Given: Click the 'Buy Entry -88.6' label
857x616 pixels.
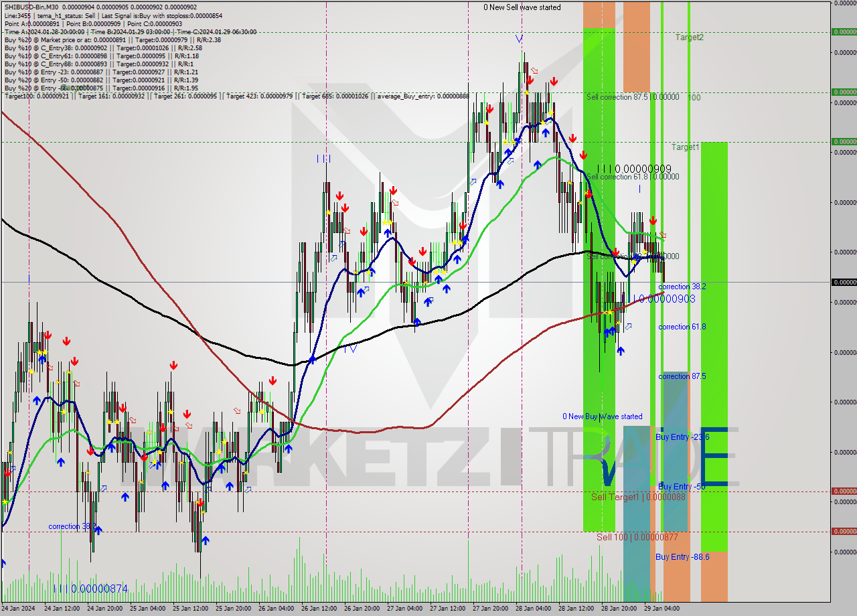Looking at the screenshot, I should pyautogui.click(x=682, y=556).
